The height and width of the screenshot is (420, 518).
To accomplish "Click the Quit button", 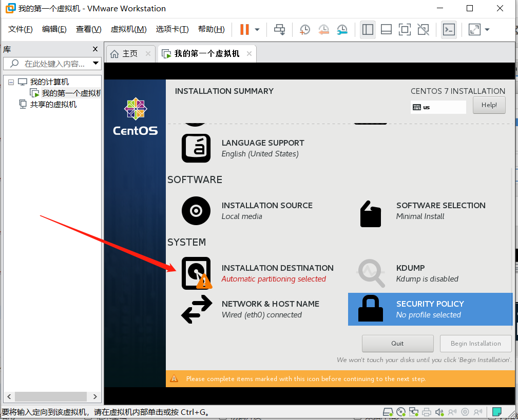I will coord(397,344).
